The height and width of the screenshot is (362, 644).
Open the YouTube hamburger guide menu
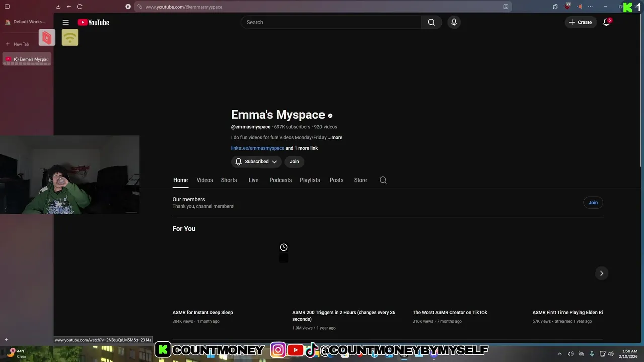pyautogui.click(x=65, y=22)
